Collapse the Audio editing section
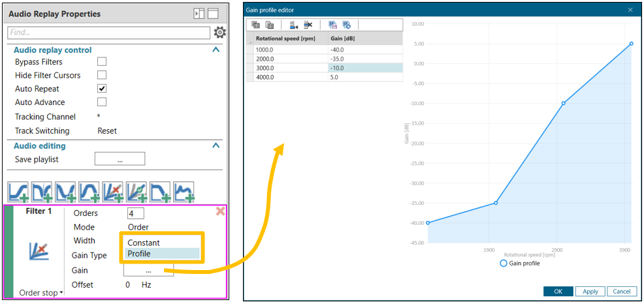The image size is (644, 302). pos(216,145)
